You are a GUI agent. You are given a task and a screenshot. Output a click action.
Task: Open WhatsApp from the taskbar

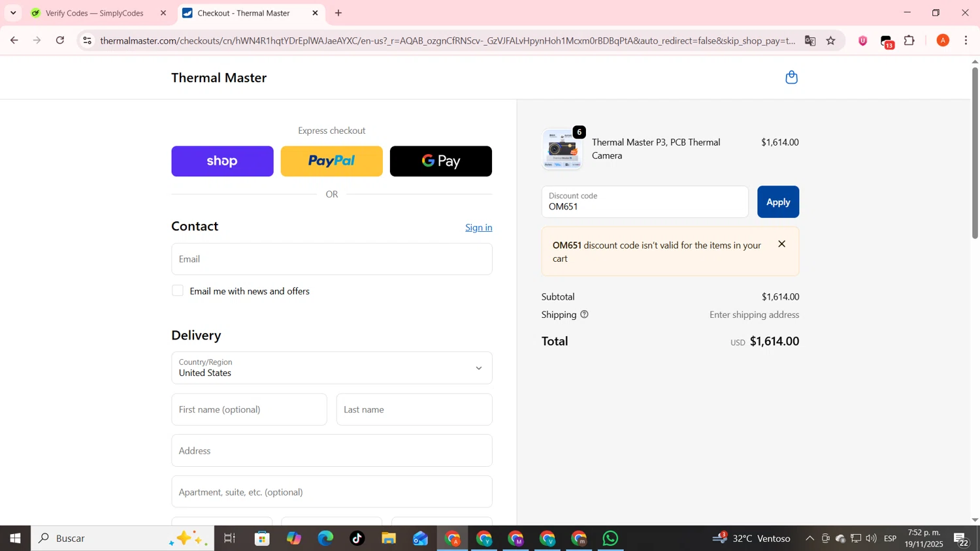pos(610,539)
